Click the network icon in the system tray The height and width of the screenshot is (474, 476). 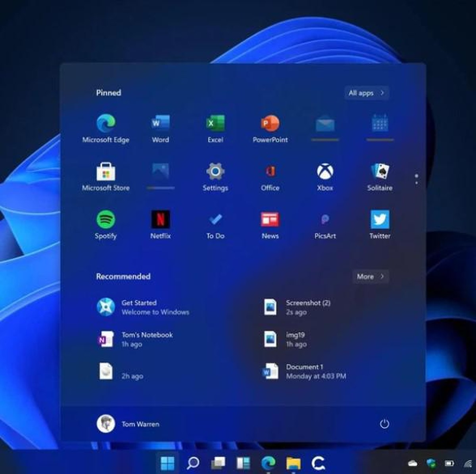(x=468, y=463)
